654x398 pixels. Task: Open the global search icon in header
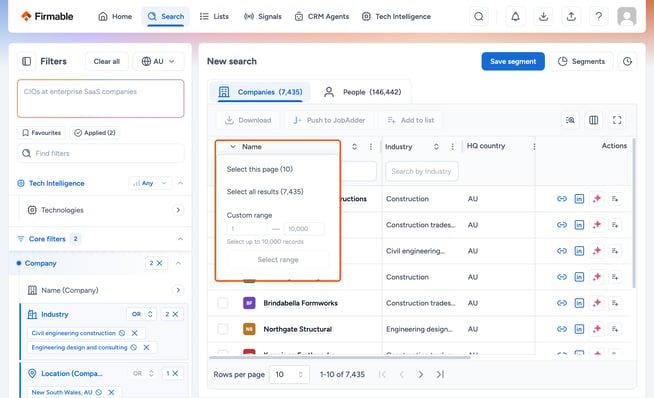[479, 17]
